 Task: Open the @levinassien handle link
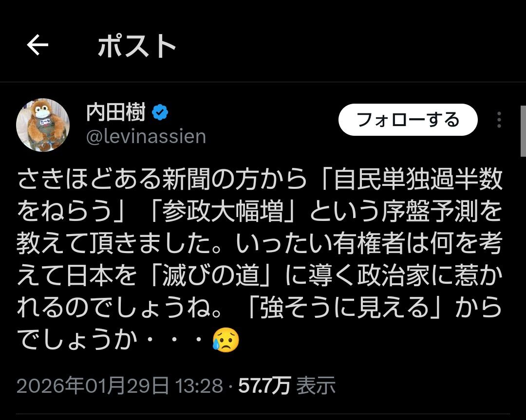146,137
